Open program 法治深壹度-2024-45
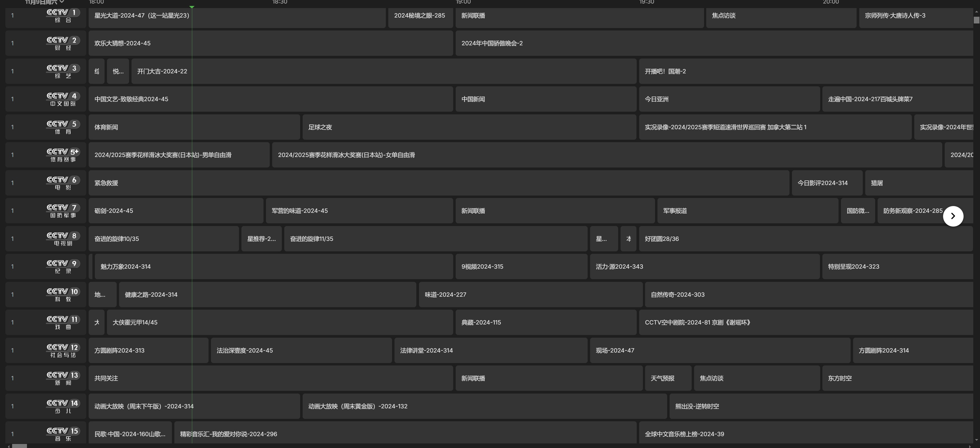Viewport: 980px width, 448px height. point(301,350)
